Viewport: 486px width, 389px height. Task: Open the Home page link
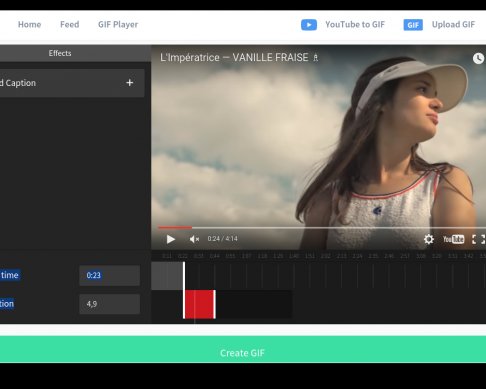point(29,24)
